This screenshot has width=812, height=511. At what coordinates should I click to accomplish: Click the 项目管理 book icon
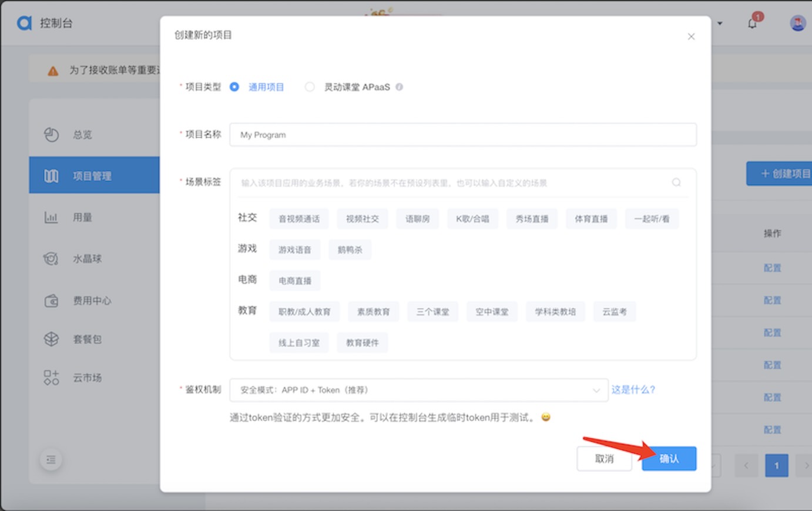click(x=51, y=176)
